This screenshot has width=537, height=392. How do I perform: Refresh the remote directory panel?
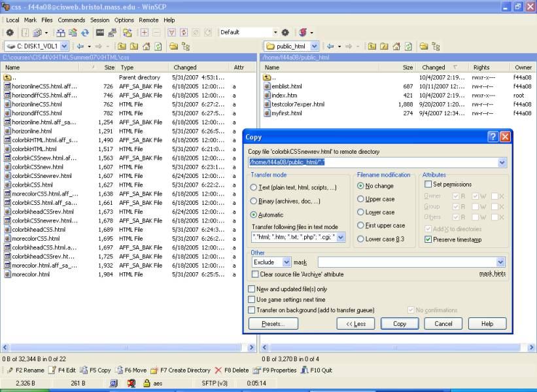[408, 46]
